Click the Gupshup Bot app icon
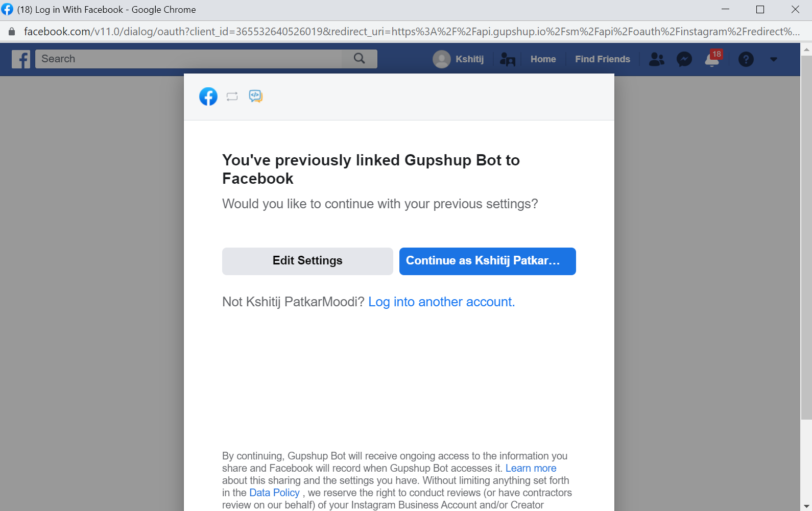 [256, 96]
